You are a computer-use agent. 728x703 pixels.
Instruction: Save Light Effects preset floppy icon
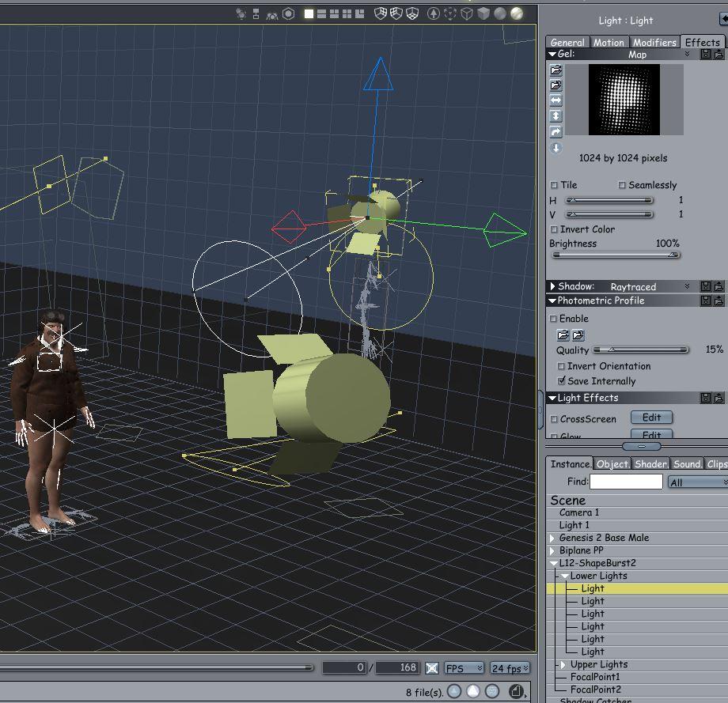pos(706,398)
